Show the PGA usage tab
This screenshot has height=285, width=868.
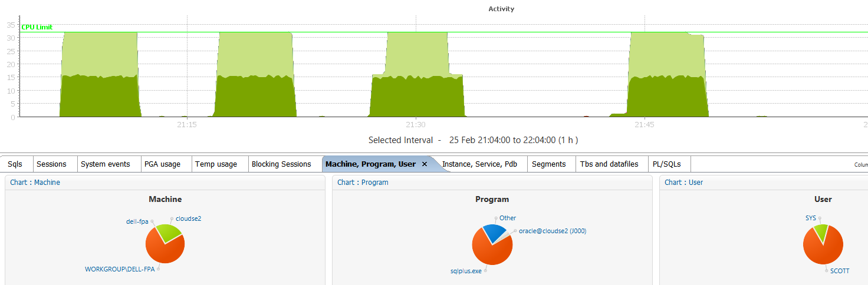point(162,164)
